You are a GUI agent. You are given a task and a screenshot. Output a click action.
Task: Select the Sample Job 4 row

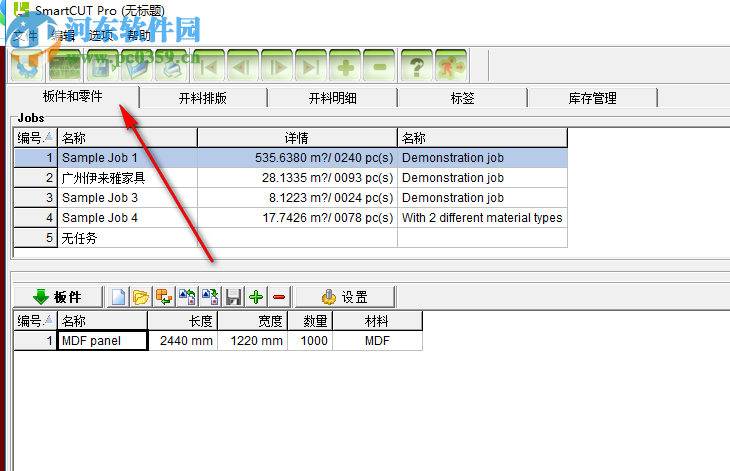291,218
